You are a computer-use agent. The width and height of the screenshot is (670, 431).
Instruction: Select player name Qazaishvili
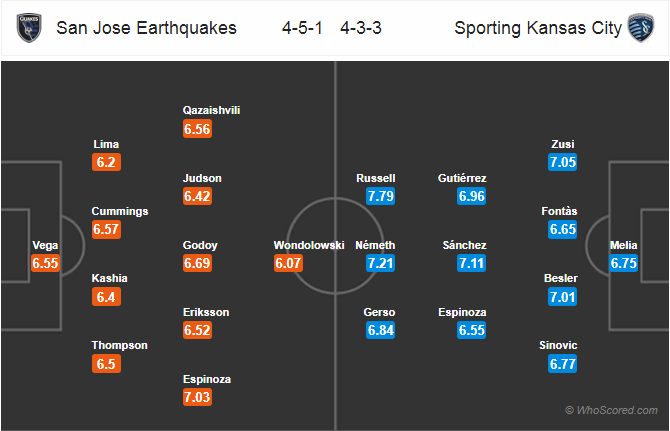pyautogui.click(x=212, y=110)
